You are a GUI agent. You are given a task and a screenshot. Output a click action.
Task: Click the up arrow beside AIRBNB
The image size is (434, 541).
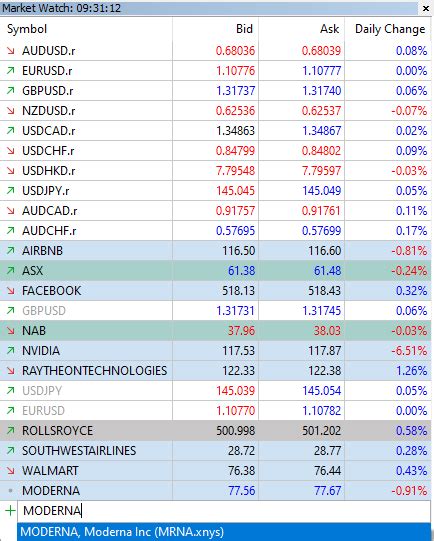(x=11, y=250)
